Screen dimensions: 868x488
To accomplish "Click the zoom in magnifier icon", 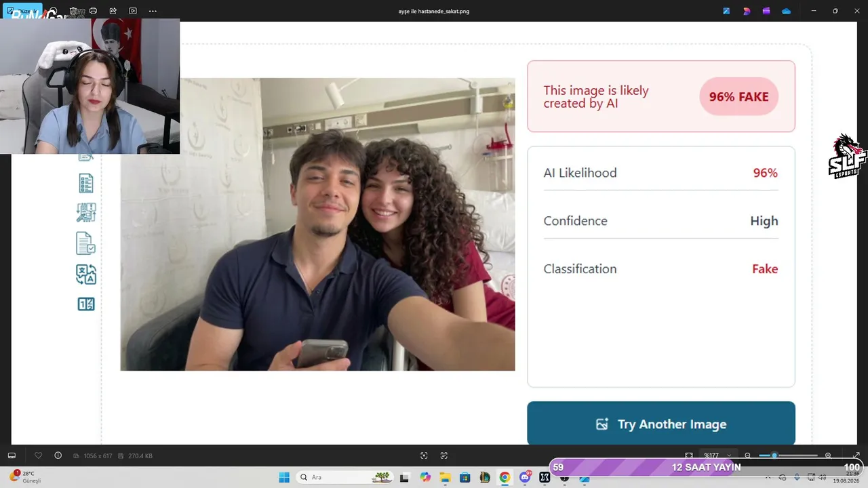I will pyautogui.click(x=828, y=455).
